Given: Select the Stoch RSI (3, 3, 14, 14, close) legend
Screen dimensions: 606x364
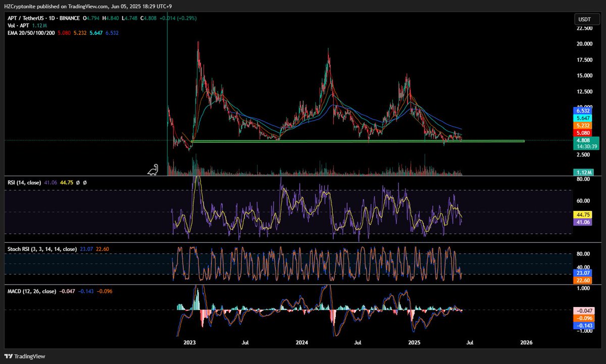Looking at the screenshot, I should click(x=43, y=249).
